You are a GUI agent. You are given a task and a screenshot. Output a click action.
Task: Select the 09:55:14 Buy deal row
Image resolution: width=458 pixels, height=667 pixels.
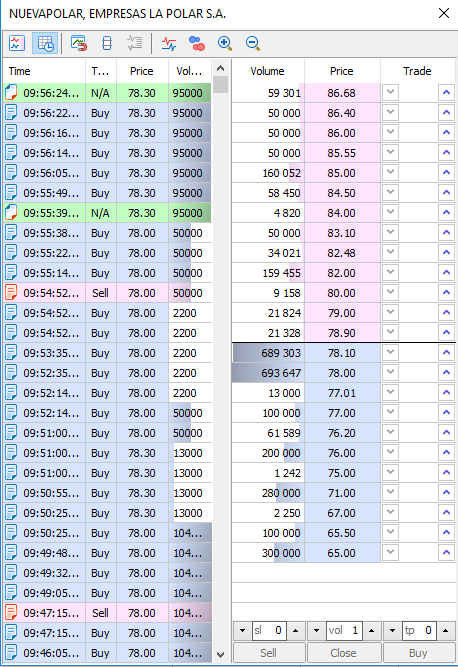tap(107, 273)
